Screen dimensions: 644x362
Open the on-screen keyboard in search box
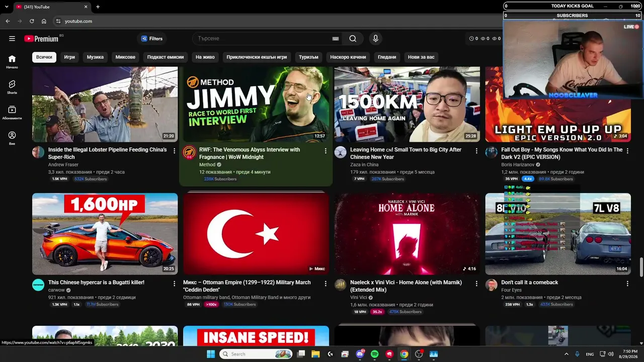(x=336, y=39)
